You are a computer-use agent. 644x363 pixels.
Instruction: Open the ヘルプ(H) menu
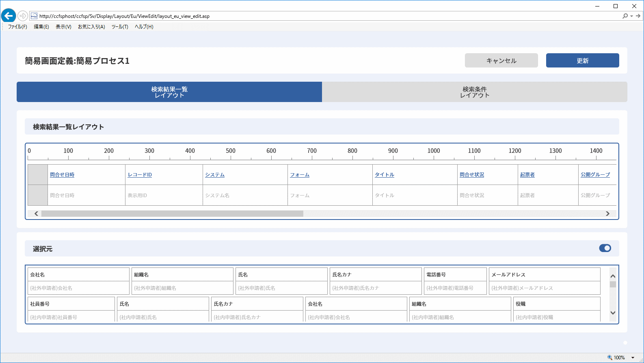click(x=144, y=27)
